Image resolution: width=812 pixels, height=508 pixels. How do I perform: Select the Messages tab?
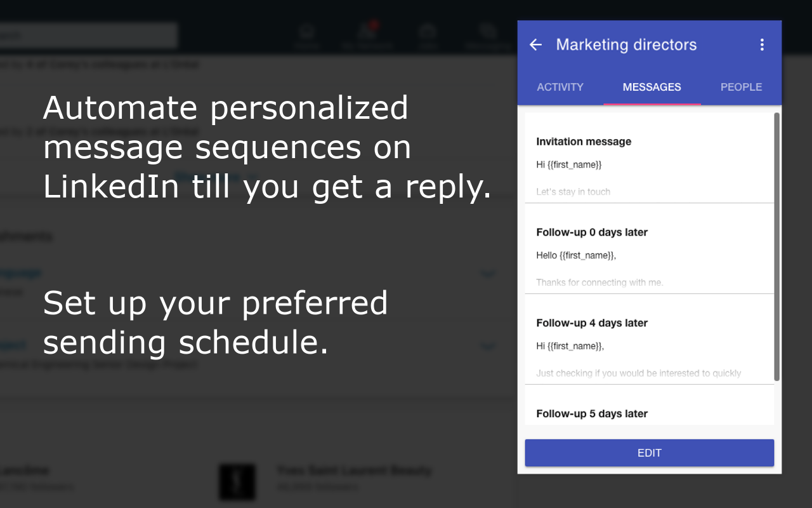652,87
